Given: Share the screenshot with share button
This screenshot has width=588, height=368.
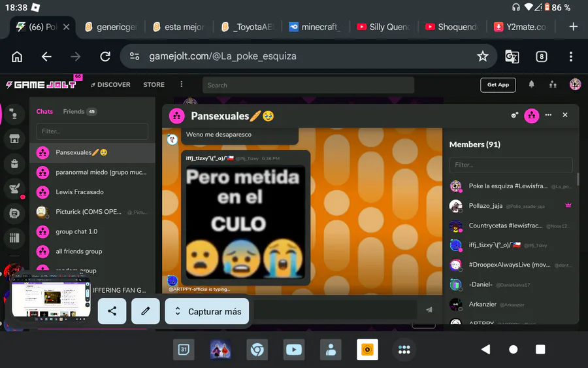Looking at the screenshot, I should pyautogui.click(x=112, y=311).
